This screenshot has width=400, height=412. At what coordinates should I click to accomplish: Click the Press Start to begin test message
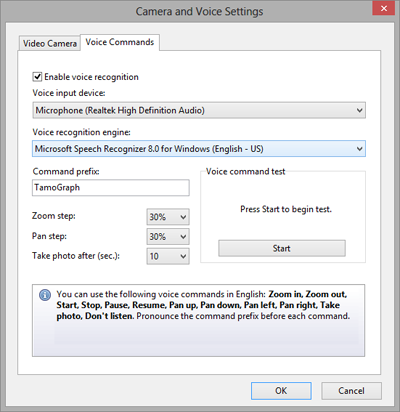click(x=286, y=209)
